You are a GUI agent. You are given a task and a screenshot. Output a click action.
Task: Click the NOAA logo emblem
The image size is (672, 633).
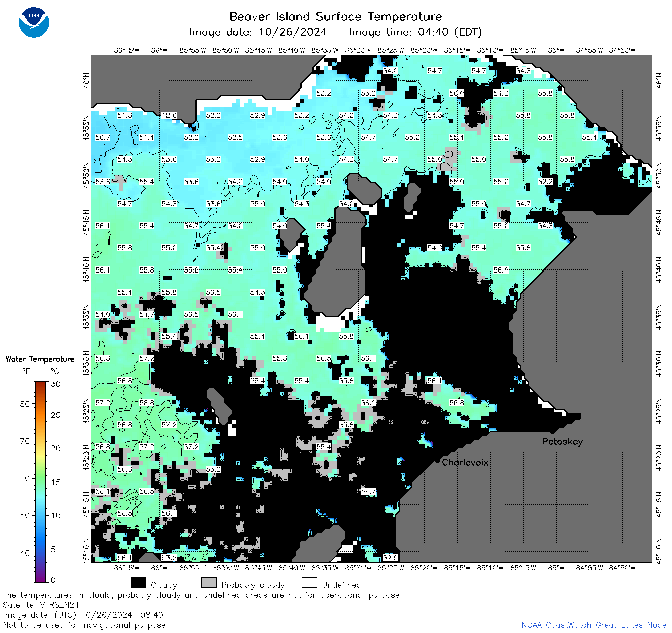tap(34, 22)
